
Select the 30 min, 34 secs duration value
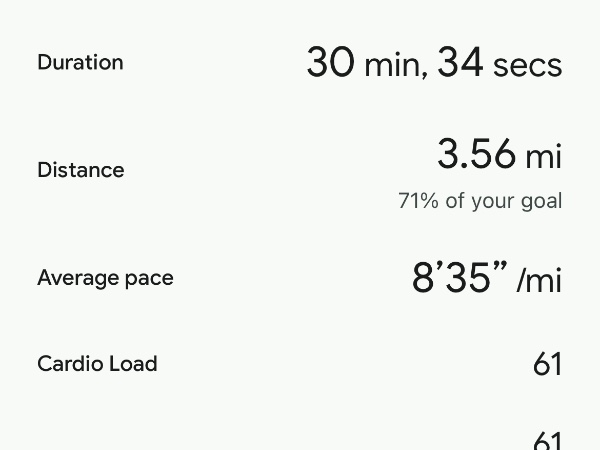point(434,62)
